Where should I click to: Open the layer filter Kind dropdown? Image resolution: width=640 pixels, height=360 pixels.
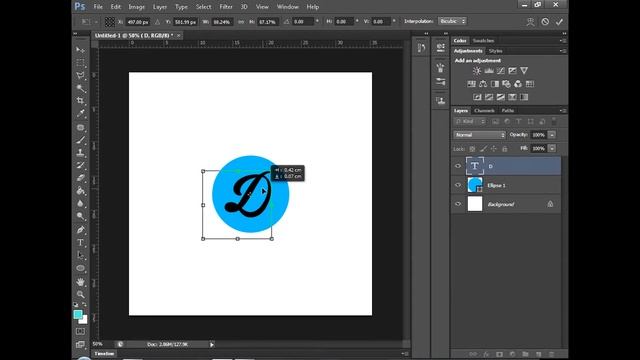(x=470, y=122)
